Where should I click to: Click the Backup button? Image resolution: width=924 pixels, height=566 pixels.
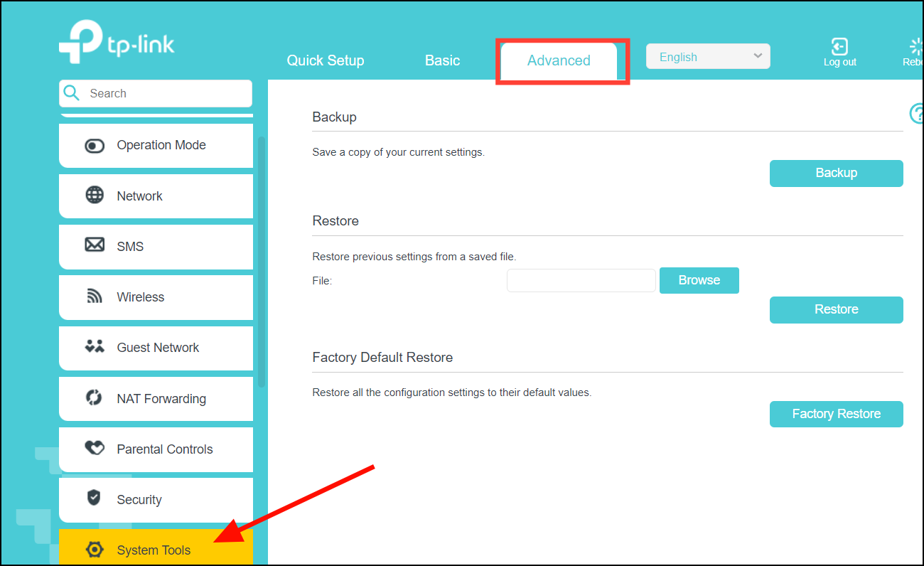pyautogui.click(x=836, y=173)
